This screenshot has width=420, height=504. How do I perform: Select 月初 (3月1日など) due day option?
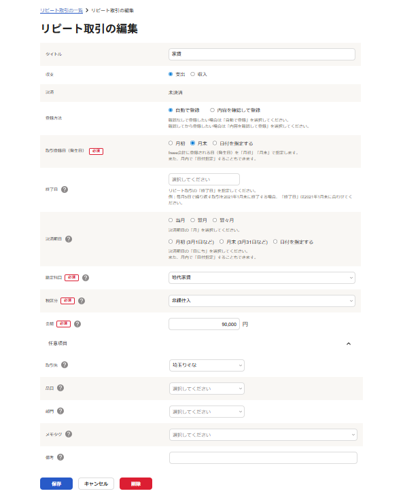(171, 242)
